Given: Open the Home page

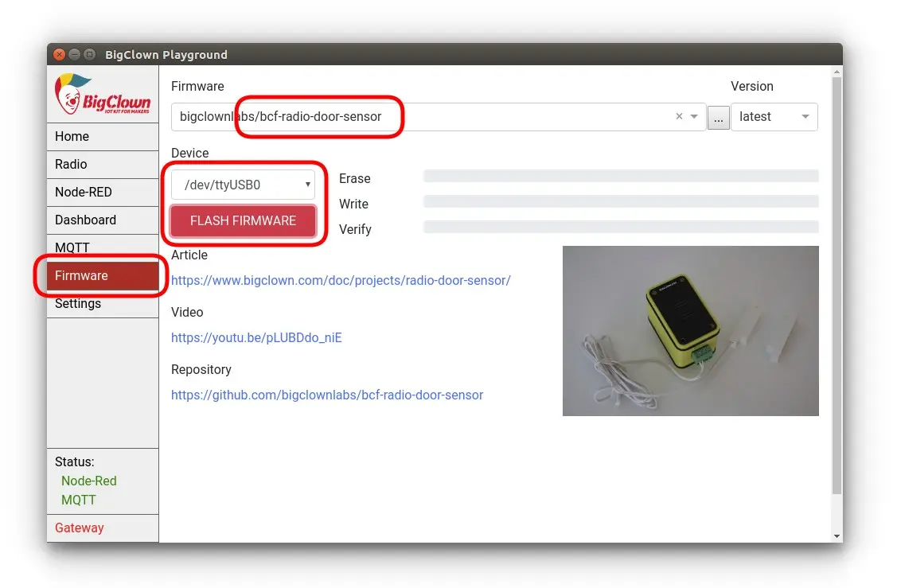Looking at the screenshot, I should 103,137.
